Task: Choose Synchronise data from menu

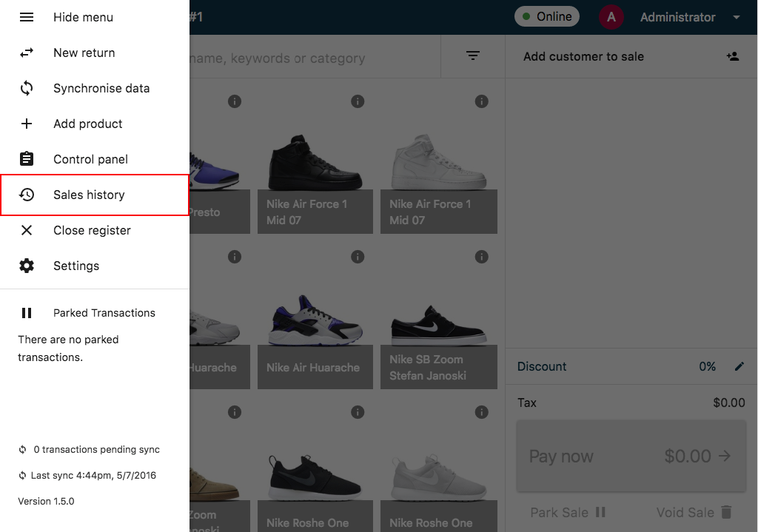Action: coord(95,89)
